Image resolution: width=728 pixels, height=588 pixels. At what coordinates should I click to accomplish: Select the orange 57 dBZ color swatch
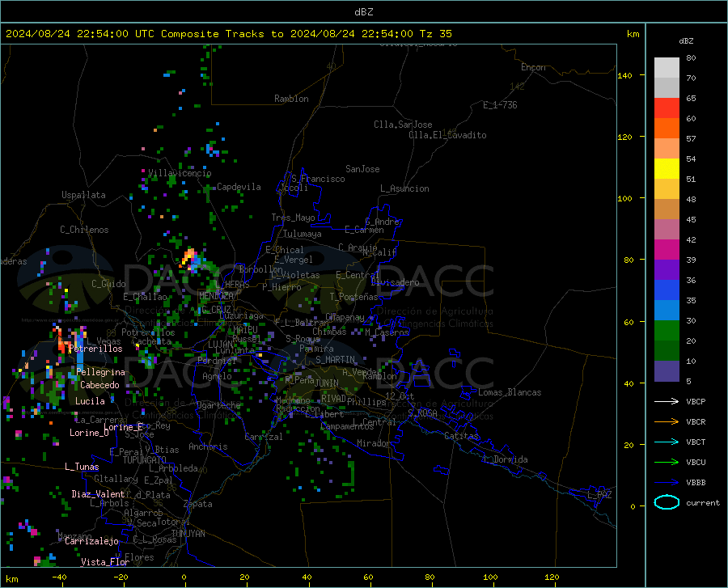667,129
